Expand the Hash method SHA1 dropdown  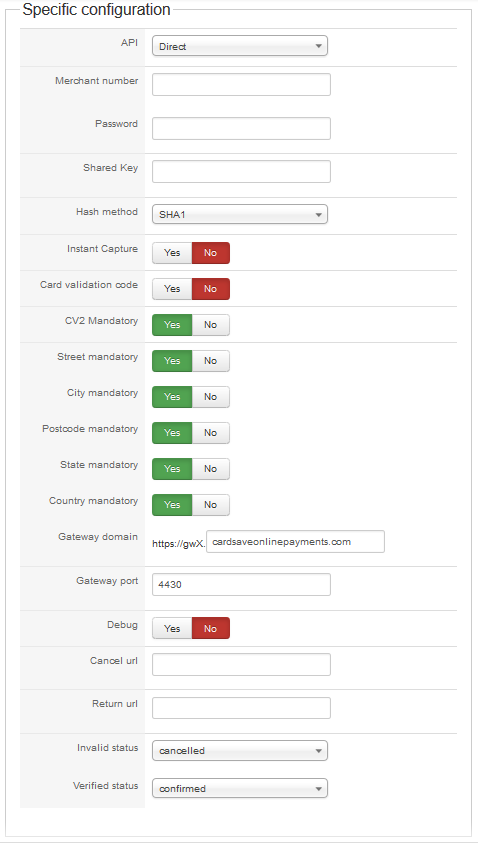pos(240,215)
